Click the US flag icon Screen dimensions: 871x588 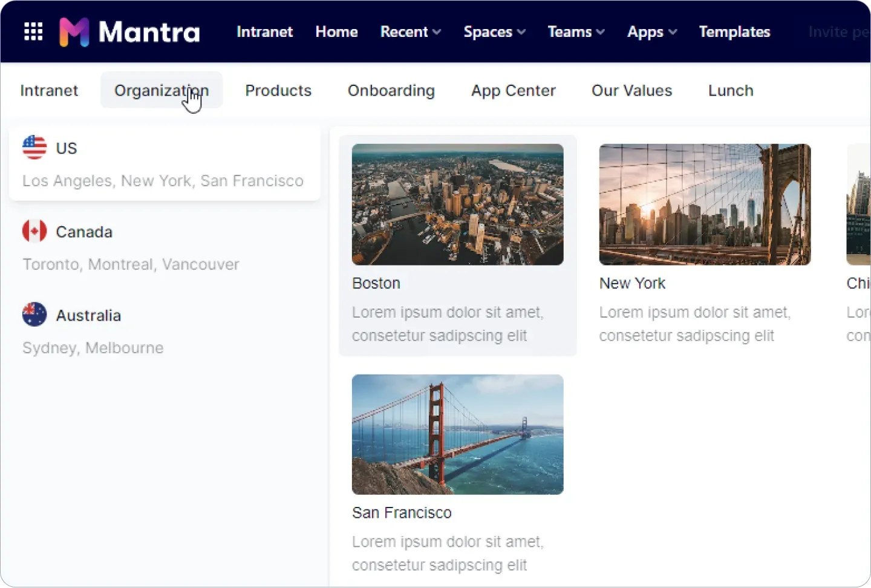coord(34,147)
